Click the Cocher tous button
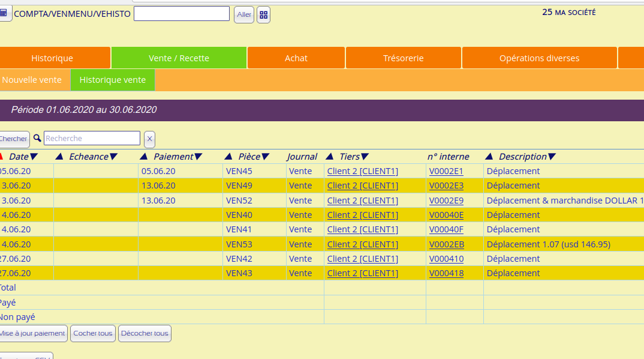Image resolution: width=644 pixels, height=359 pixels. tap(93, 333)
